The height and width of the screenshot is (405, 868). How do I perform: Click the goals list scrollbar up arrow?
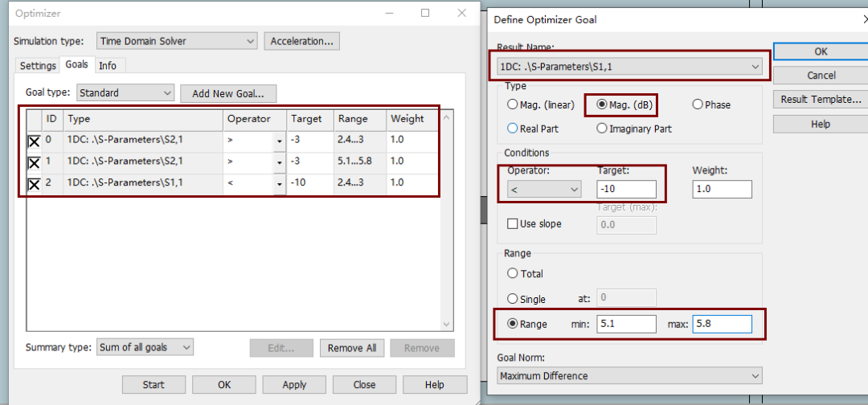pos(447,117)
